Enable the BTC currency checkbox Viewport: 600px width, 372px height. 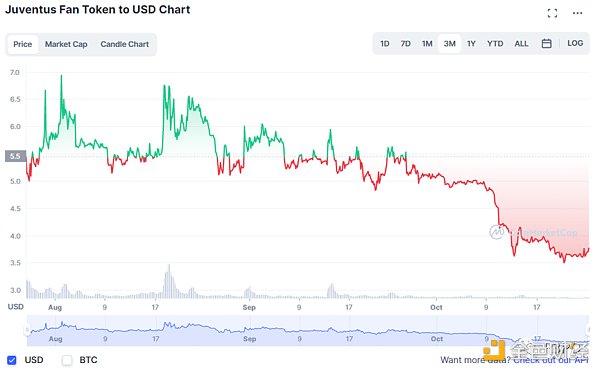[67, 360]
